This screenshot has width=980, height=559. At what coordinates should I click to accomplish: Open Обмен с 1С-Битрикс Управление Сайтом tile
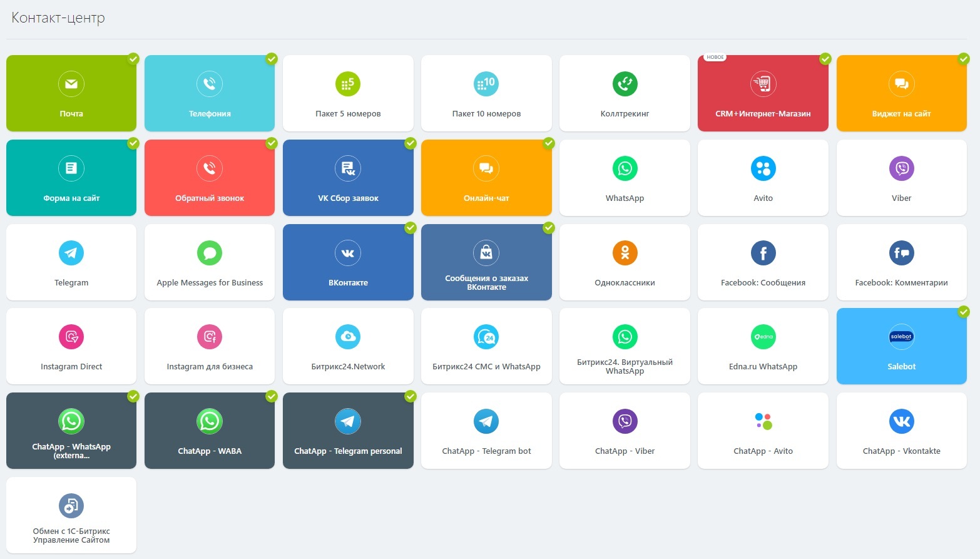click(x=71, y=515)
